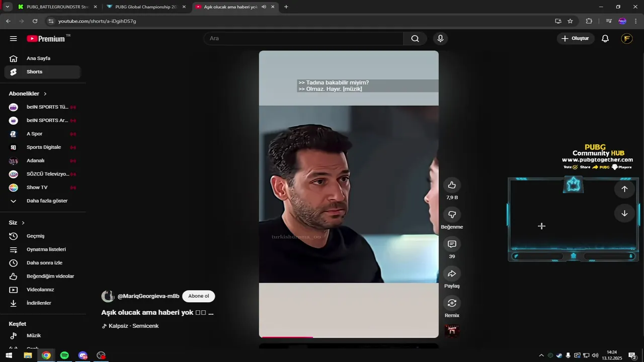
Task: Open Sports Digitale channel
Action: (x=42, y=147)
